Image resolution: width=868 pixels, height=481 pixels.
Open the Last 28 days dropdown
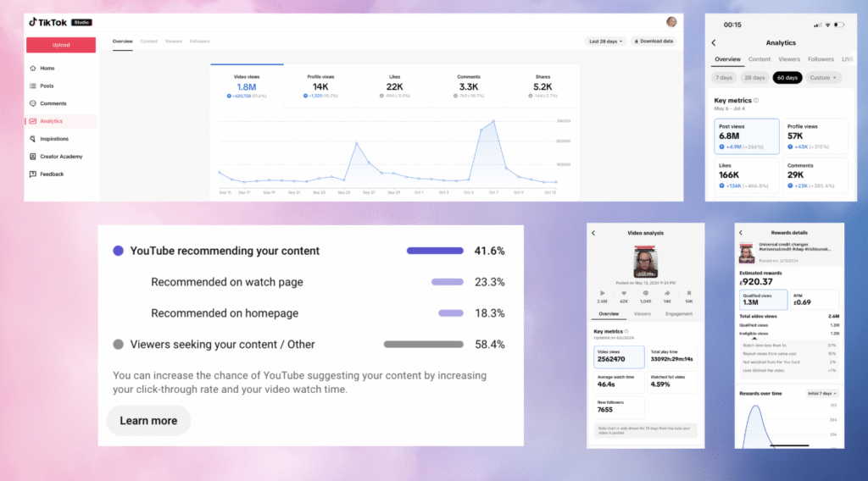[605, 41]
